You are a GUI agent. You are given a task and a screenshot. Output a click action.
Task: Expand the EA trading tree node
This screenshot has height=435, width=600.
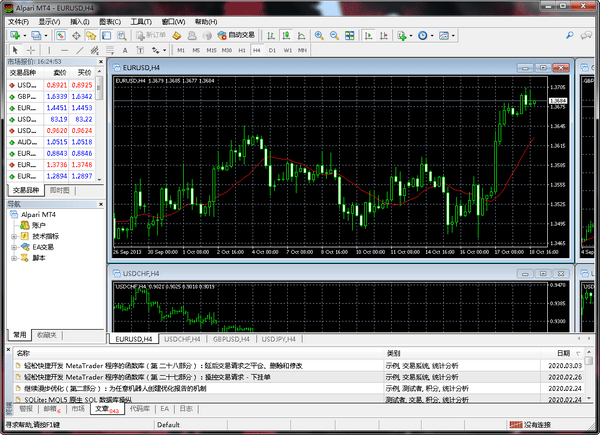click(14, 247)
